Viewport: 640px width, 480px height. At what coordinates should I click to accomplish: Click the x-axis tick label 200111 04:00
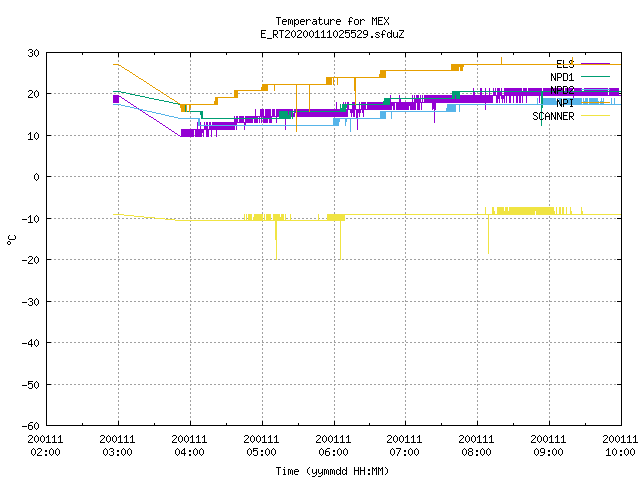(x=189, y=446)
